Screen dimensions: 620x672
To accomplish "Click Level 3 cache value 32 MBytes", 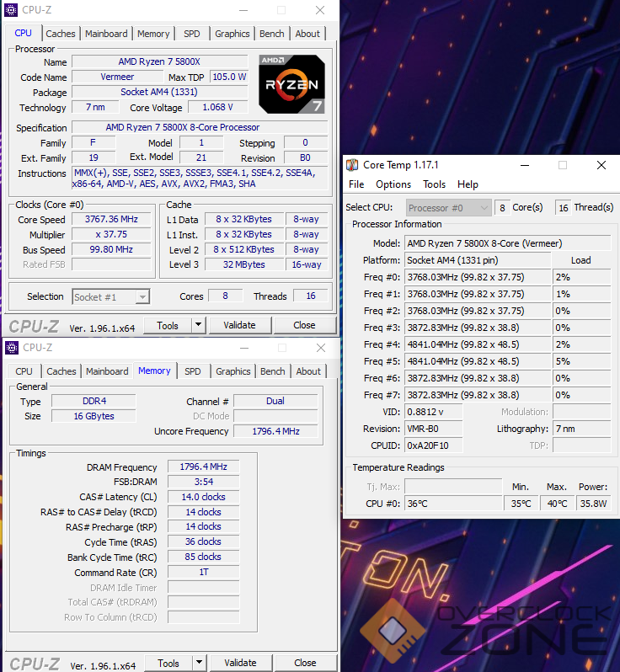I will pos(244,264).
